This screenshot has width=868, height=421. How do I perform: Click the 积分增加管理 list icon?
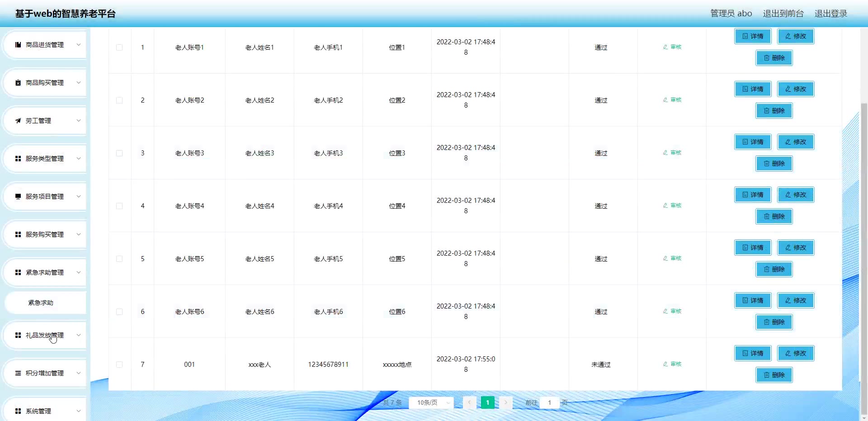pyautogui.click(x=18, y=373)
